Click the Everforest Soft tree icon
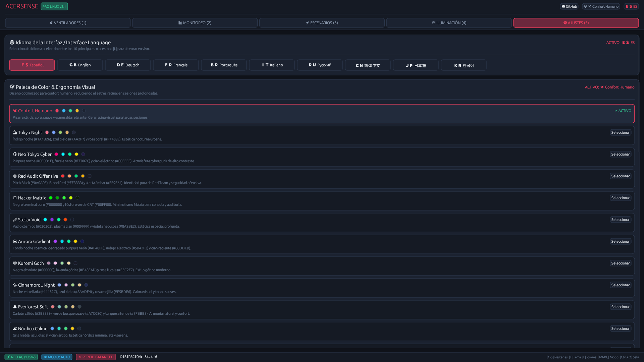 15,307
